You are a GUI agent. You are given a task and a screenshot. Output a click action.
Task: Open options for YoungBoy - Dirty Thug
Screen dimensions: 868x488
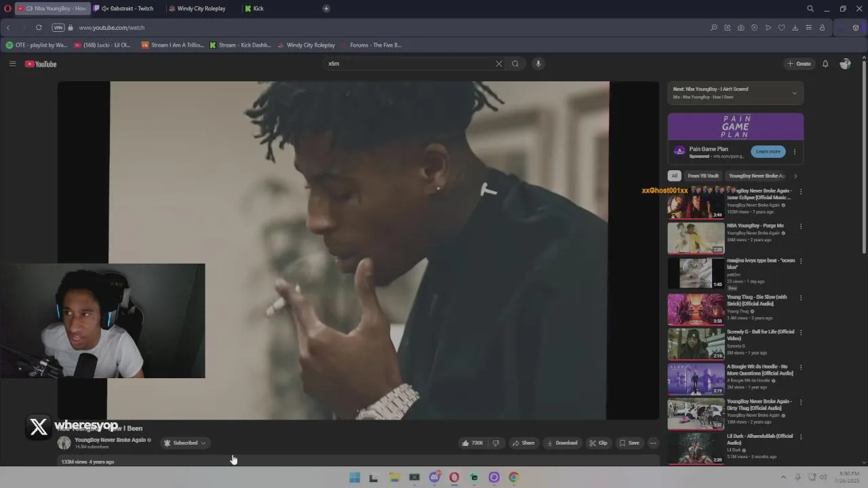[x=801, y=402]
